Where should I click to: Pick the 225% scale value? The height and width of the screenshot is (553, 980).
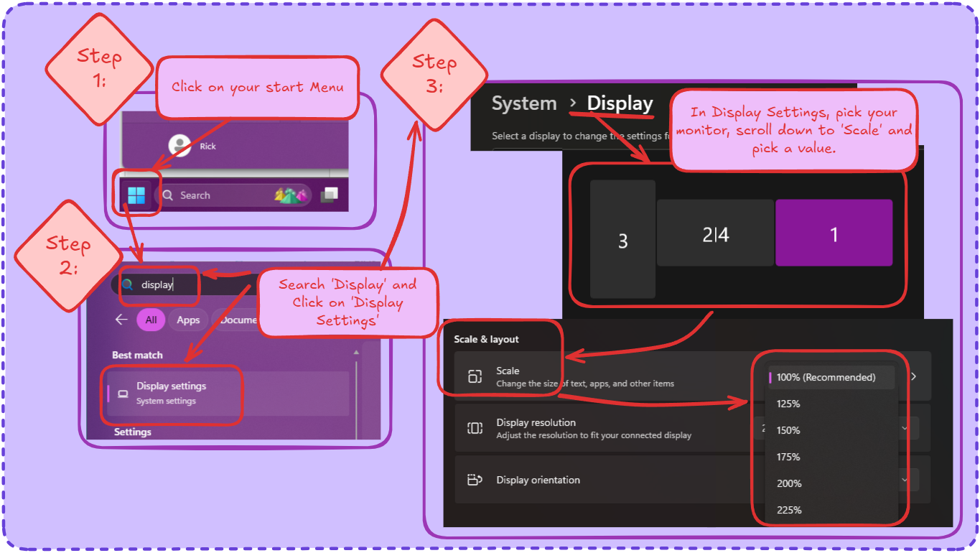pyautogui.click(x=789, y=510)
